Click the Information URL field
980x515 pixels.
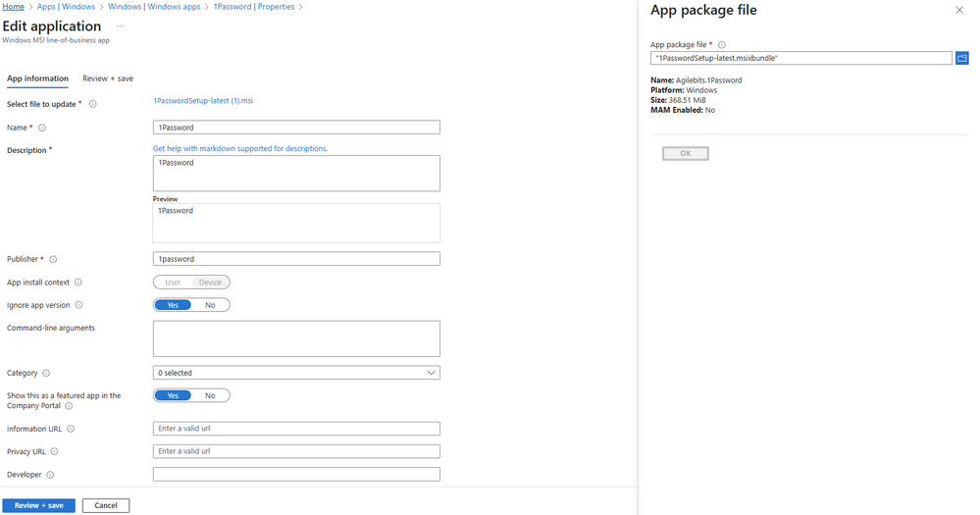(x=296, y=429)
